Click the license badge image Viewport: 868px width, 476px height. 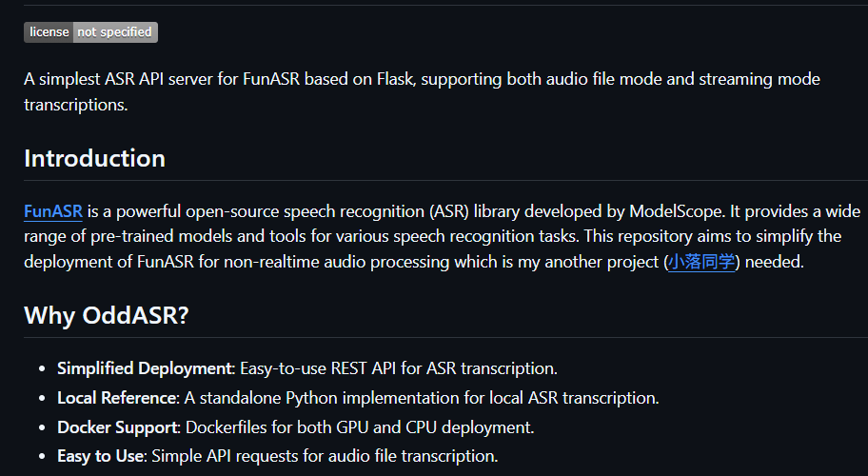[90, 32]
